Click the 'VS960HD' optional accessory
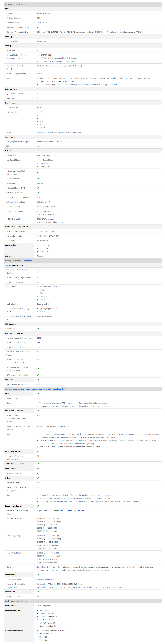The height and width of the screenshot is (644, 165). 43,640
